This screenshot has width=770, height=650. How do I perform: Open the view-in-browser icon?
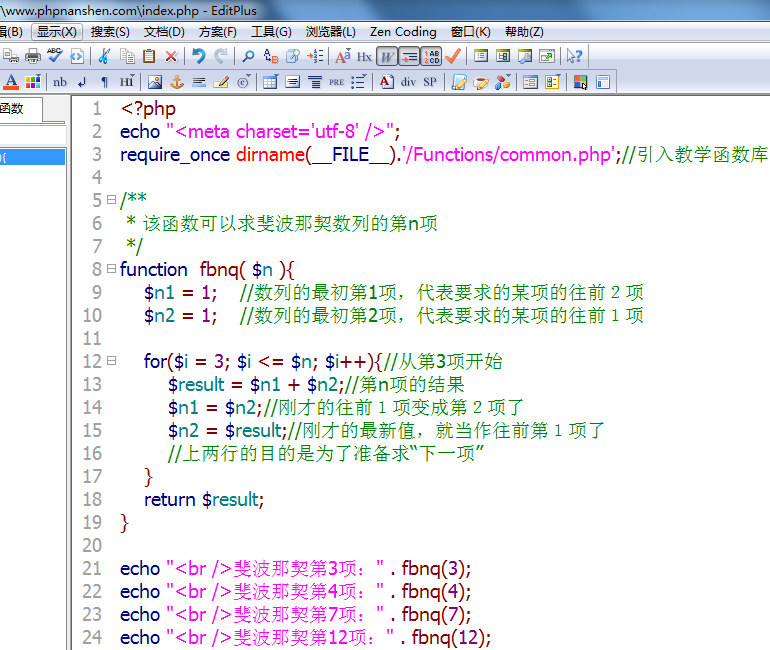point(77,56)
